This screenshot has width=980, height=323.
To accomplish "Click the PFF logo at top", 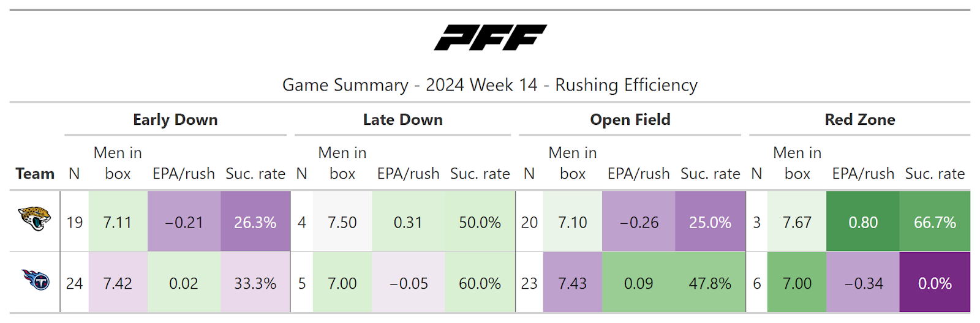I will point(490,37).
